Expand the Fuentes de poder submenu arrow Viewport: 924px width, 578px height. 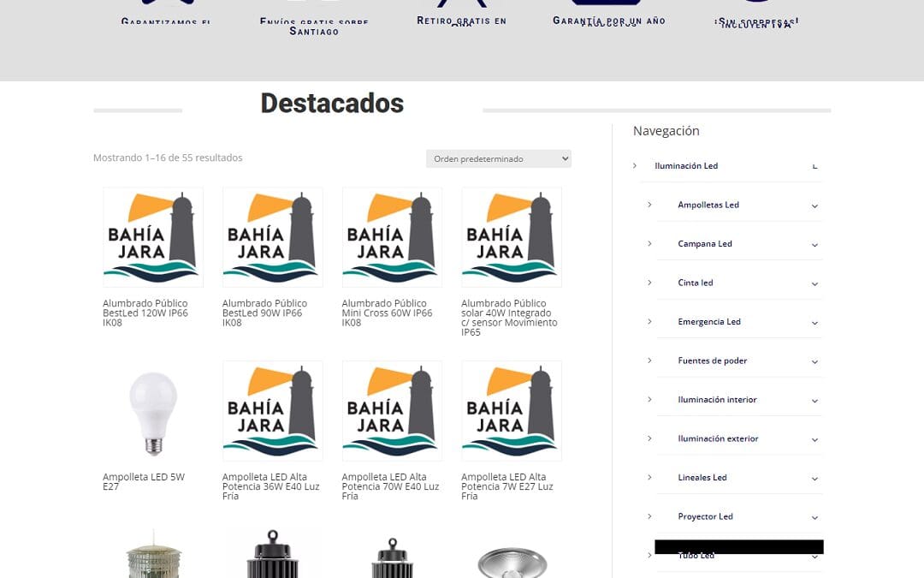(x=814, y=361)
